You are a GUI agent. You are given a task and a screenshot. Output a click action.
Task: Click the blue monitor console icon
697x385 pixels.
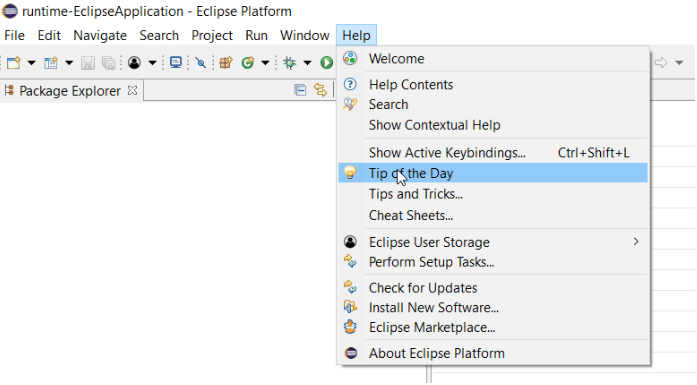(x=176, y=63)
